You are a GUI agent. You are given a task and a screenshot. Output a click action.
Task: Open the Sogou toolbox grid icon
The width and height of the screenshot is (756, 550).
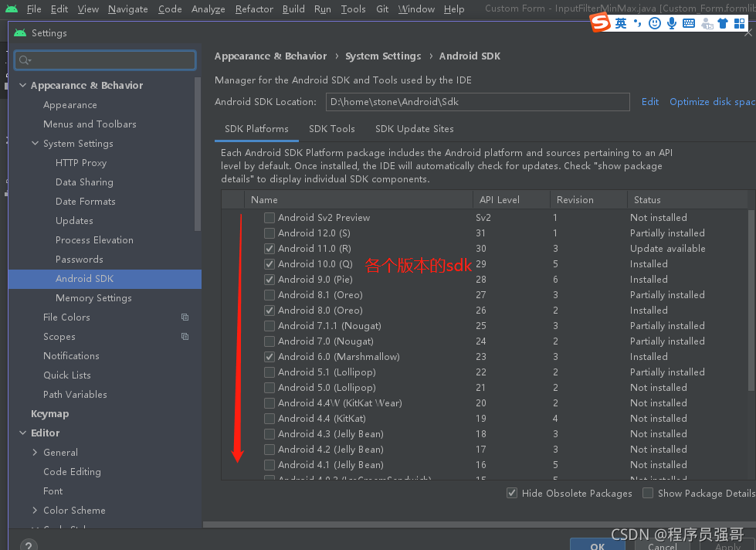coord(739,23)
